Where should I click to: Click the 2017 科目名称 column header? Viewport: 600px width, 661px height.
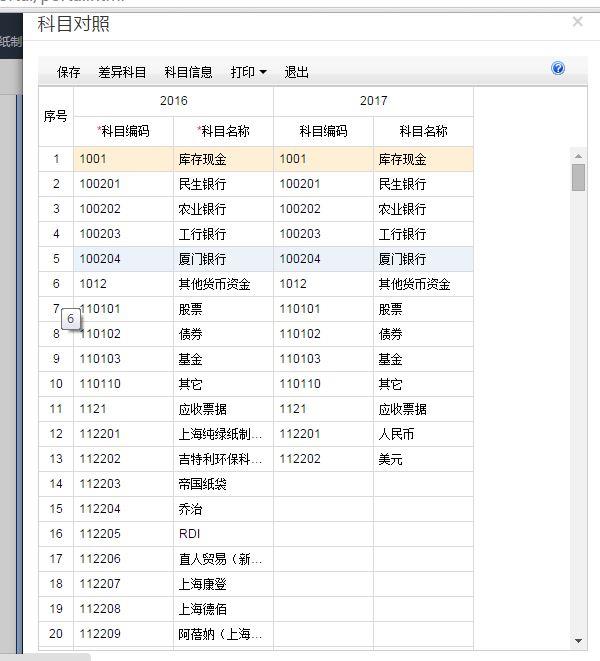coord(423,132)
